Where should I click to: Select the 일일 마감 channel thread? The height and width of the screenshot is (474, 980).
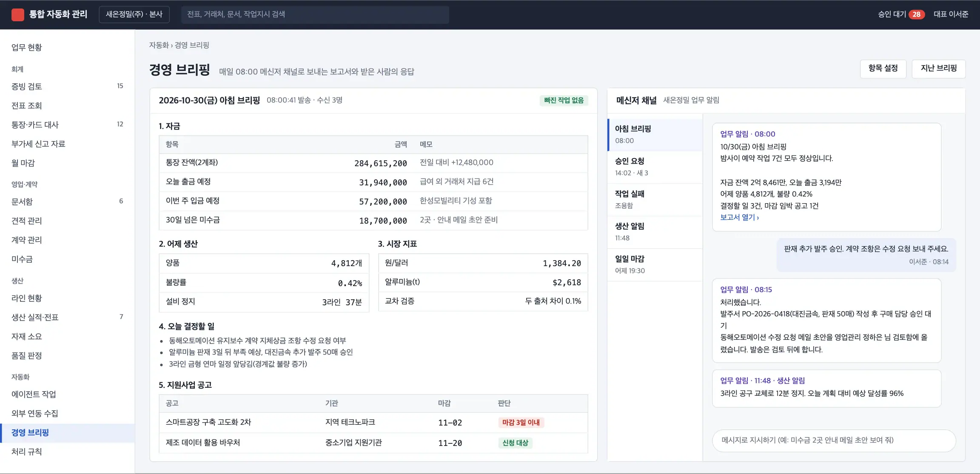click(x=655, y=265)
